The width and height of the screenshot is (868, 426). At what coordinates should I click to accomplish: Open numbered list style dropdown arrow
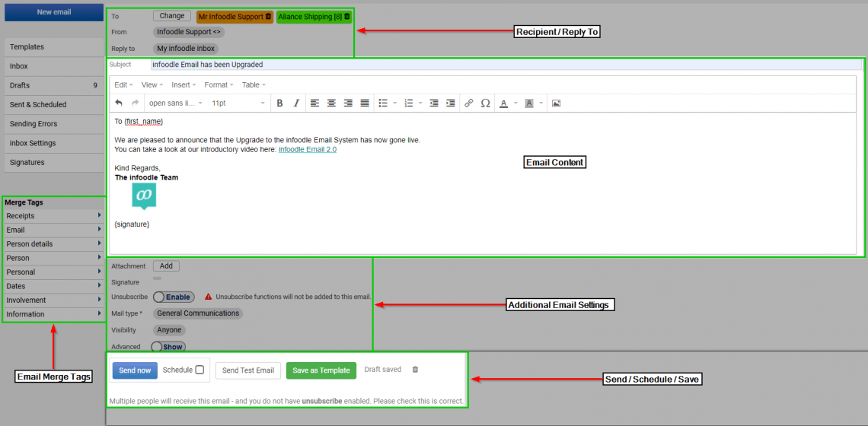421,103
